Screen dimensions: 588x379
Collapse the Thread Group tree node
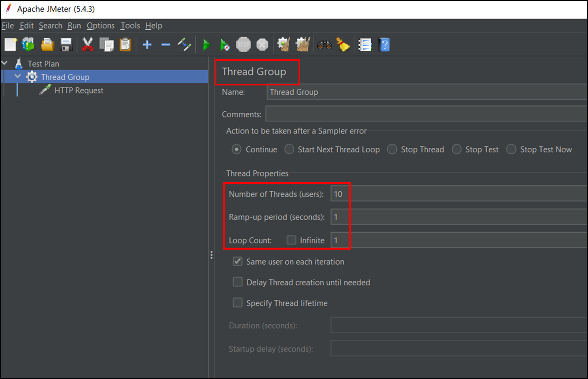tap(18, 77)
